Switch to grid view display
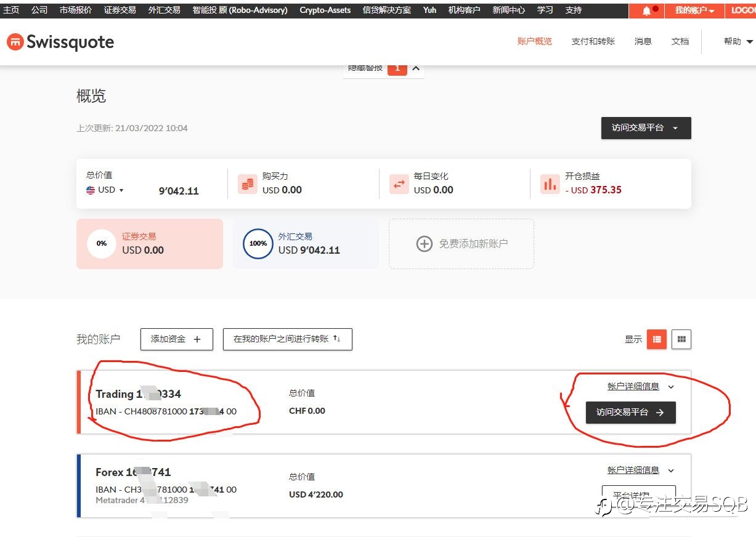This screenshot has height=537, width=756. 681,339
